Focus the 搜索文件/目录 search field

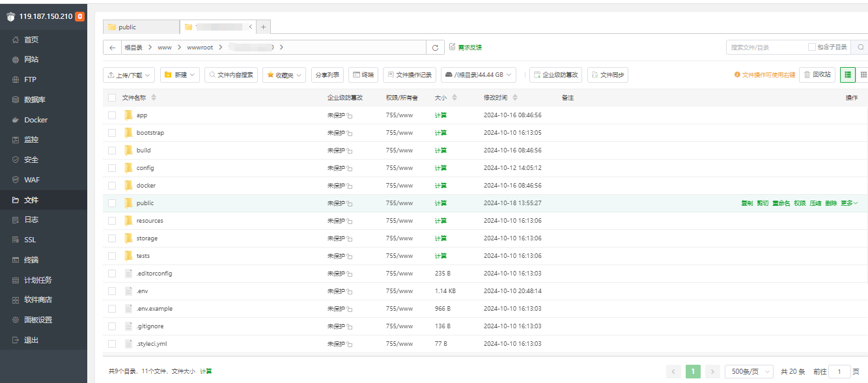(x=766, y=47)
